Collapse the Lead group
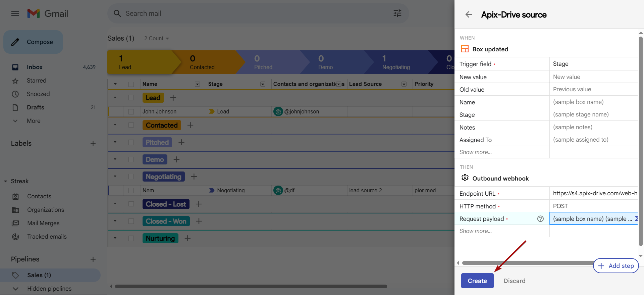644x295 pixels. [x=115, y=98]
